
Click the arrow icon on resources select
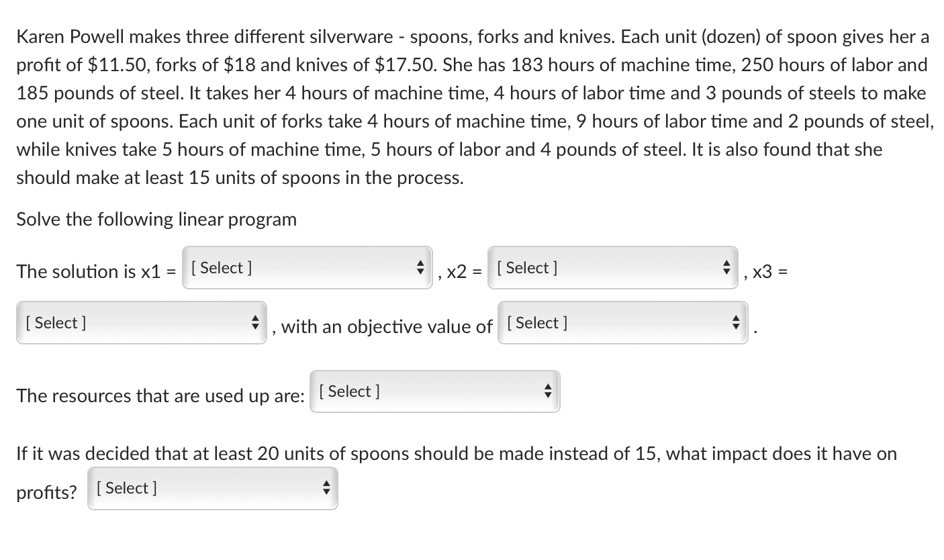(549, 391)
